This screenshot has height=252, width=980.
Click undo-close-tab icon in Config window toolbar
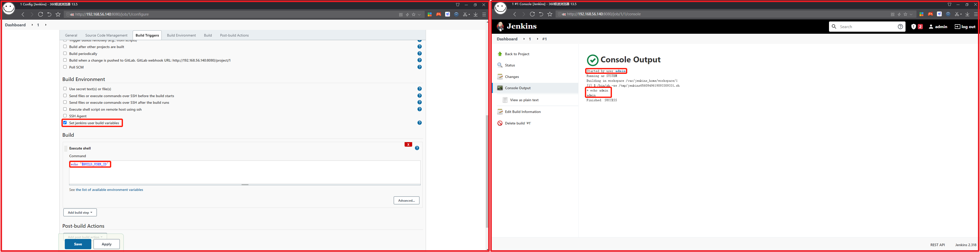pyautogui.click(x=49, y=15)
